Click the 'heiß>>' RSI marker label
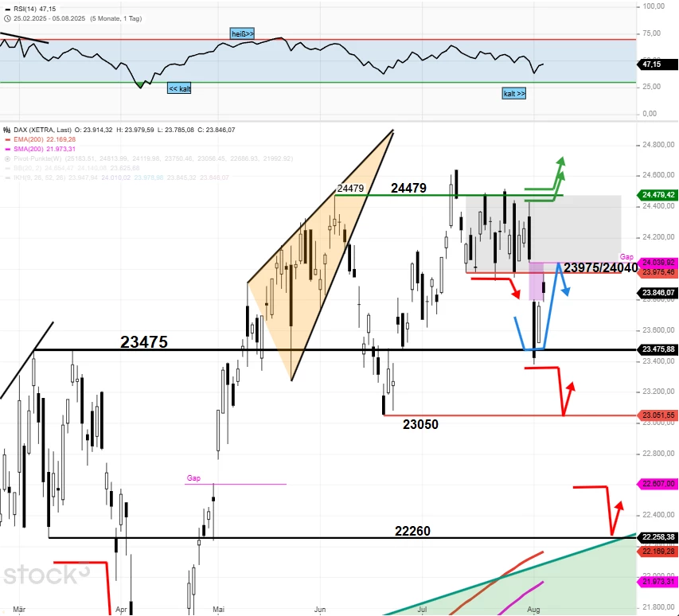Viewport: 679px width, 616px height. (243, 33)
